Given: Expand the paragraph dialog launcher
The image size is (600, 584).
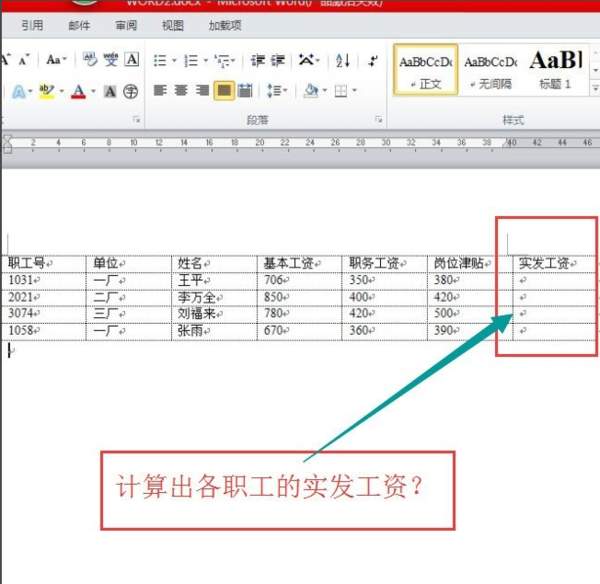Looking at the screenshot, I should 378,119.
